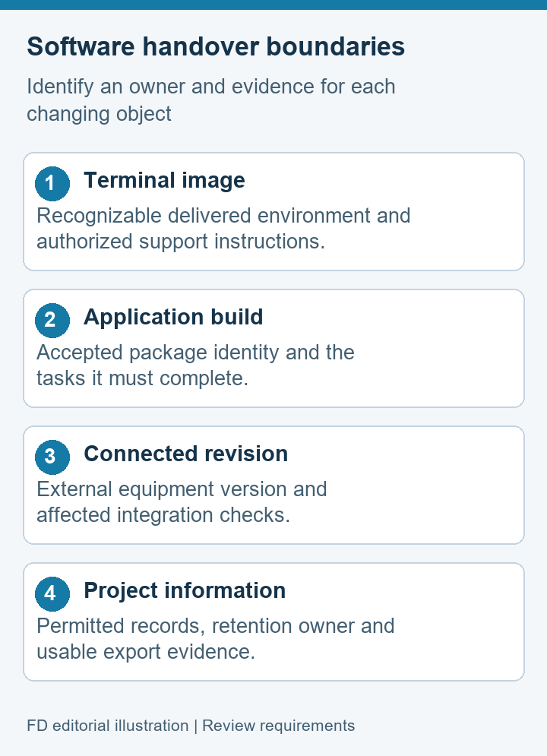Click the footer 'FD editorial illustration | Review requirements'
Screen dimensions: 547x756
191,726
